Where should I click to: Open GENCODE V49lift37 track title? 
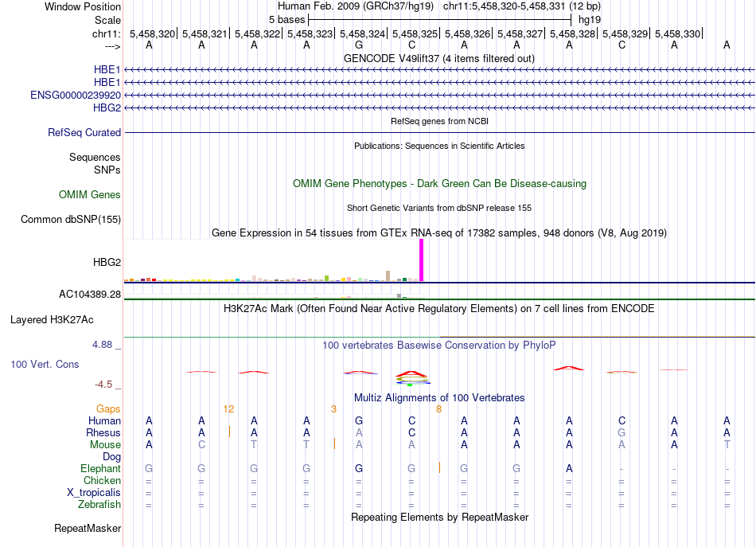point(439,58)
